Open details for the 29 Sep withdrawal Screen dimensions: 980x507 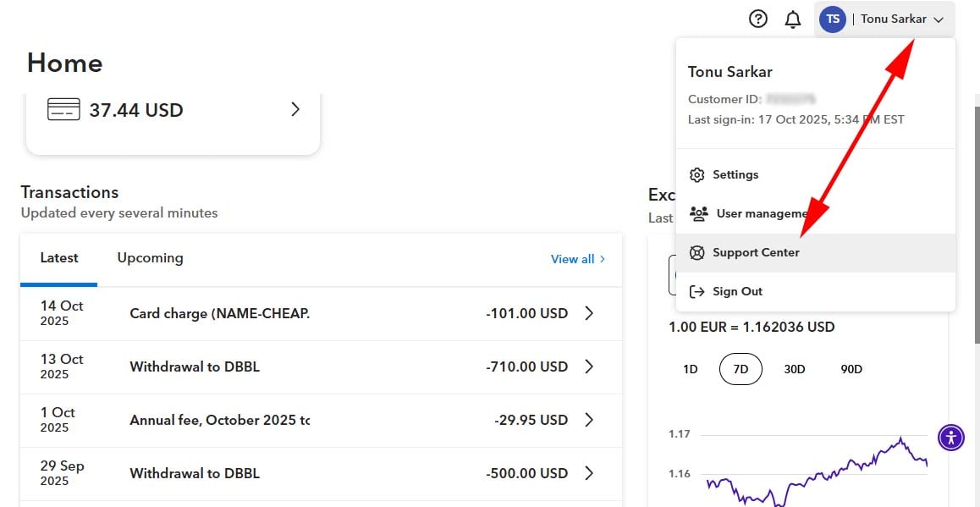589,473
